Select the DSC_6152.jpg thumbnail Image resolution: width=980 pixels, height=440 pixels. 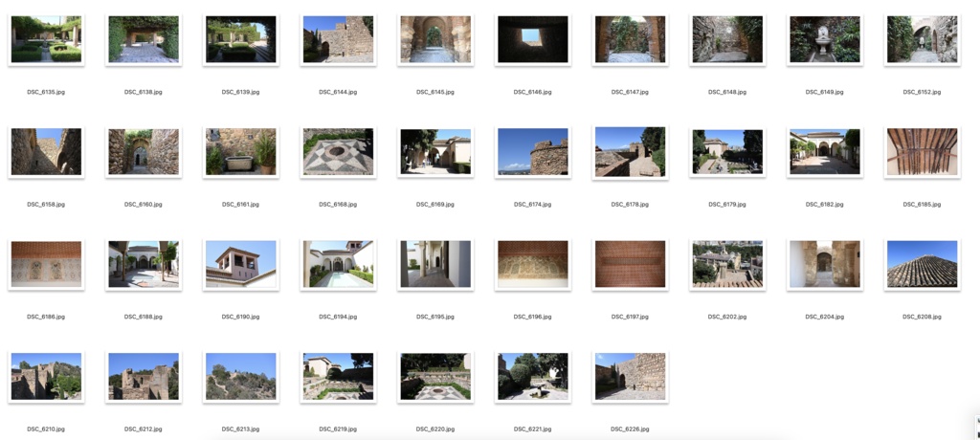pyautogui.click(x=922, y=39)
